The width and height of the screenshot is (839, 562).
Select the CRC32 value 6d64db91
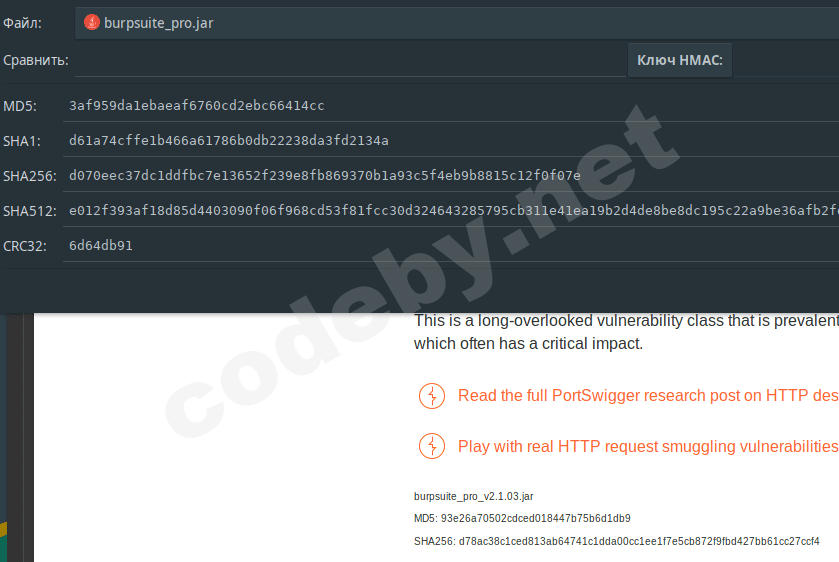coord(101,246)
